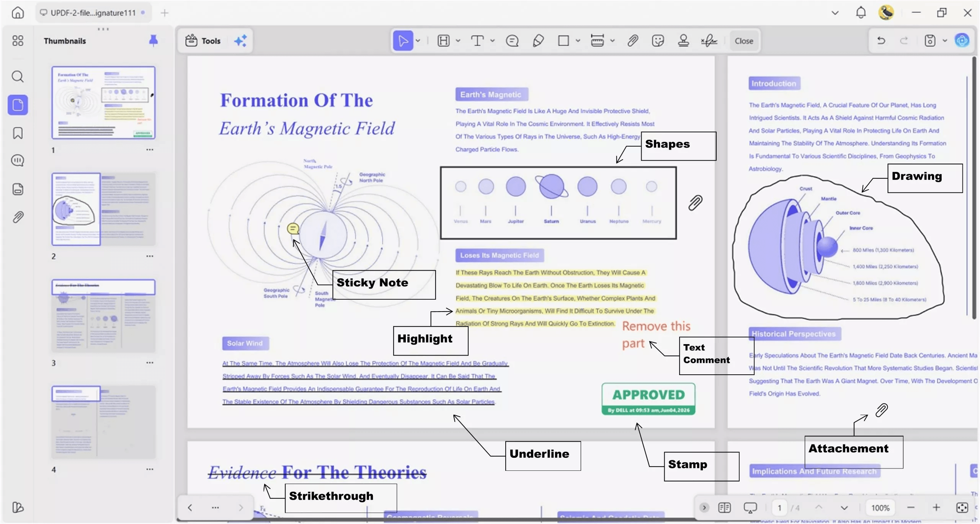This screenshot has height=524, width=980.
Task: Expand the cursor tool dropdown arrow
Action: [x=418, y=41]
